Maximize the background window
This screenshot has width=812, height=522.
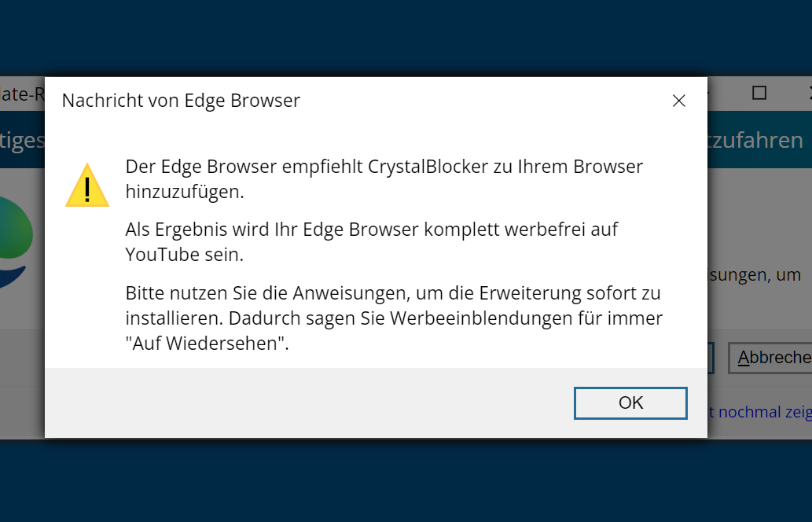point(759,93)
